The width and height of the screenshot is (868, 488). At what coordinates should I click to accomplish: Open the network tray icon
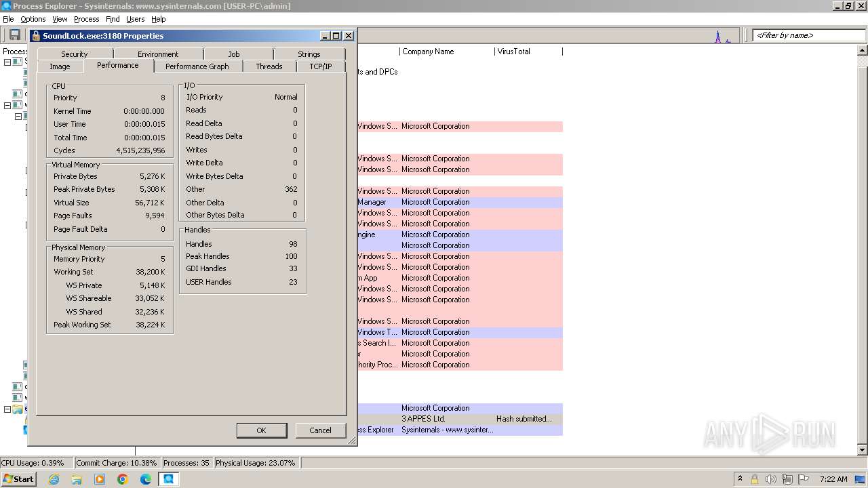click(x=787, y=479)
